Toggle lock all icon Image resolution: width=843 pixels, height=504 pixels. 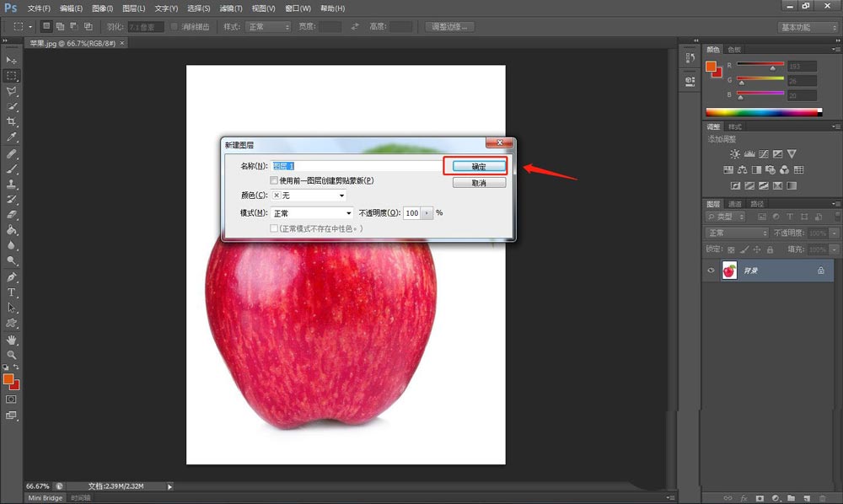pos(770,249)
